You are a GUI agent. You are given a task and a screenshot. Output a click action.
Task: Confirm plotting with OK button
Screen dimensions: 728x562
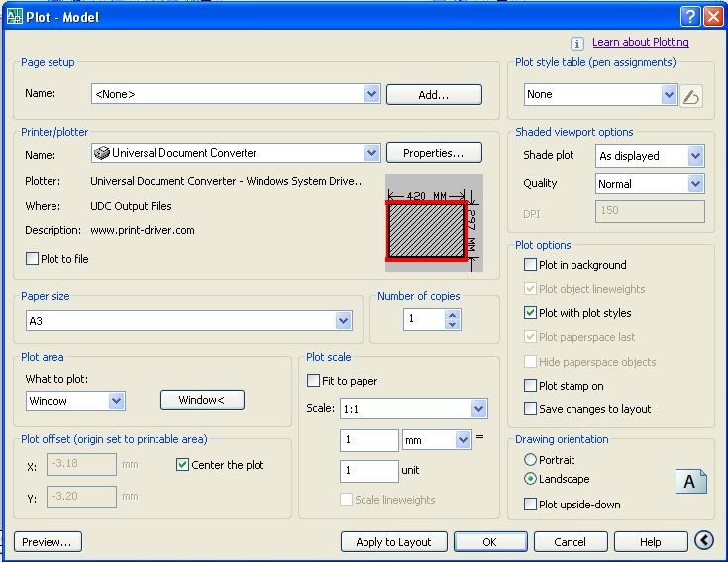coord(490,541)
